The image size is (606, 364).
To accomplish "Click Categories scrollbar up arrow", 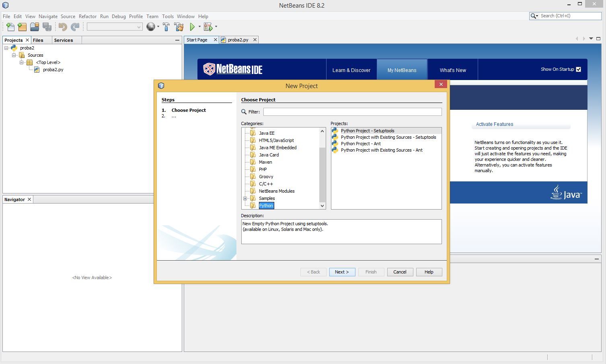I will [322, 131].
